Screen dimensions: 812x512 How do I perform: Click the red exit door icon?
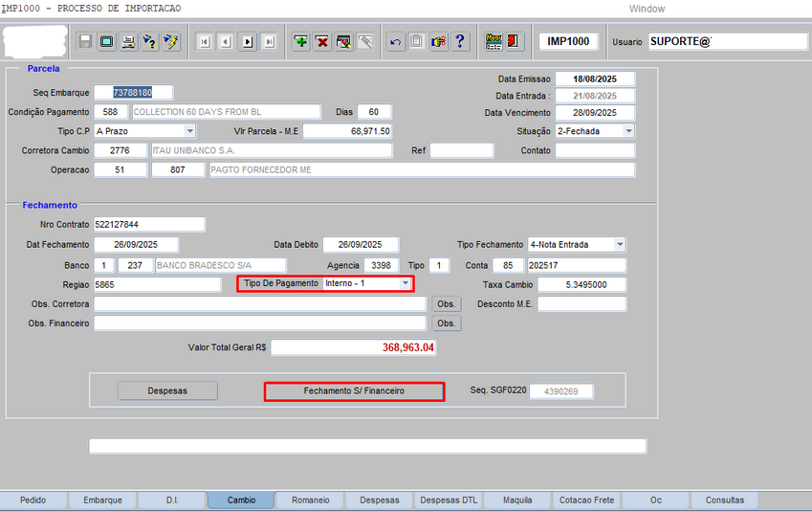coord(515,41)
